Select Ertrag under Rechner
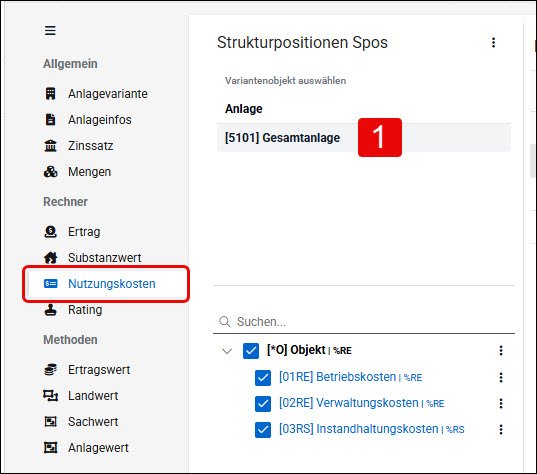This screenshot has width=537, height=474. point(84,232)
